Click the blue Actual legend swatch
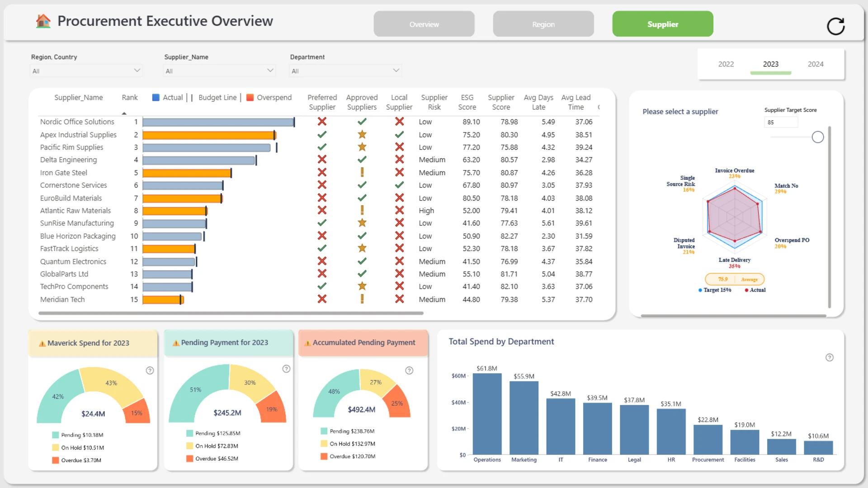The image size is (868, 488). (156, 98)
